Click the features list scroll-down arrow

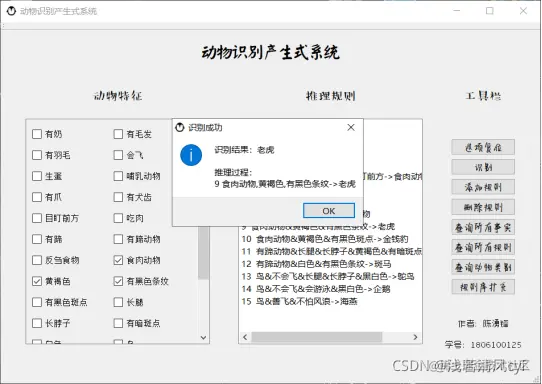[203, 338]
